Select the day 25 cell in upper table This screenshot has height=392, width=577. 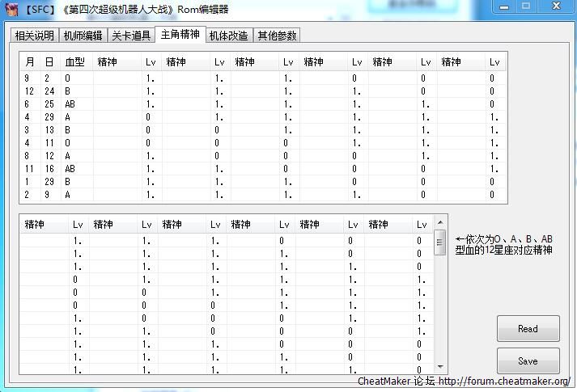tap(50, 104)
